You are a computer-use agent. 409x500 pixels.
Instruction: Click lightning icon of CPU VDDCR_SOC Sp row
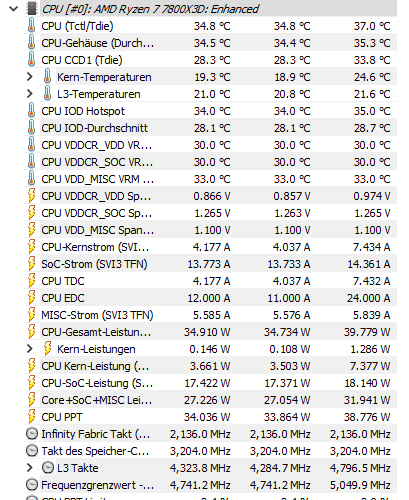click(x=31, y=213)
